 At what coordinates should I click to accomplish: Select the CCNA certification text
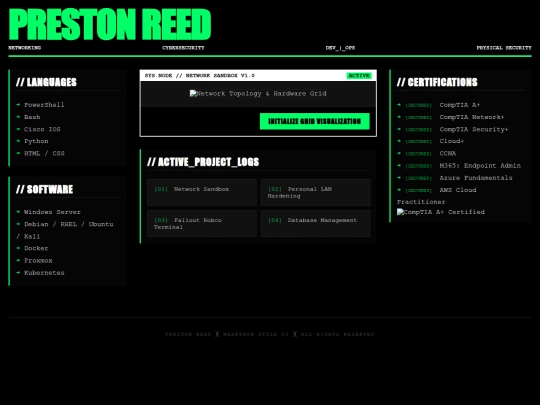tap(448, 153)
